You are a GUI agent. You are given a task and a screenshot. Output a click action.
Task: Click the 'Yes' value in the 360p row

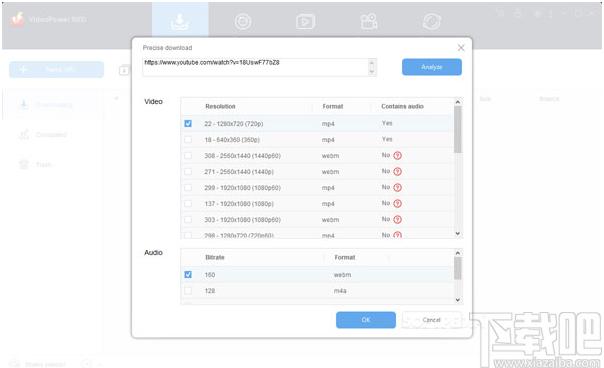tap(387, 139)
